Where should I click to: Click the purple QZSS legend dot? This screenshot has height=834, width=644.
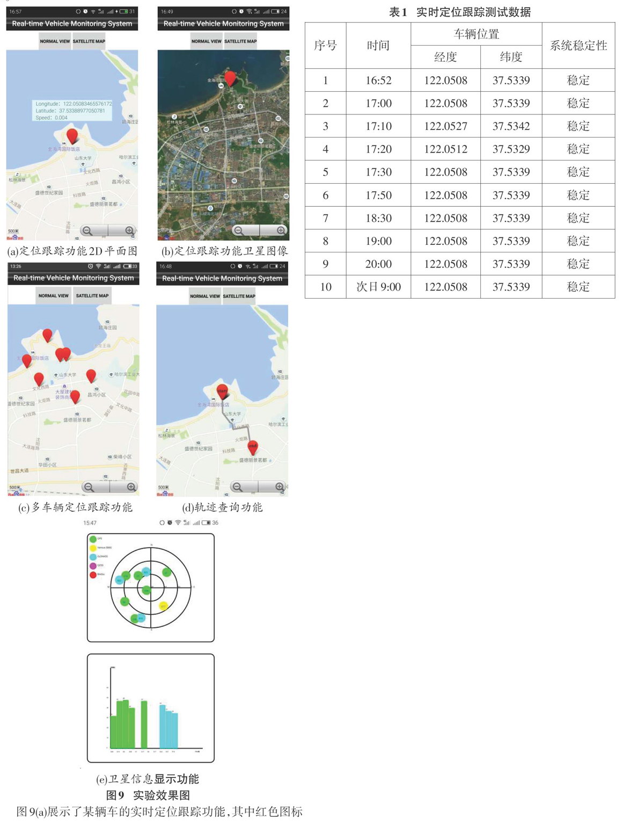[x=93, y=565]
